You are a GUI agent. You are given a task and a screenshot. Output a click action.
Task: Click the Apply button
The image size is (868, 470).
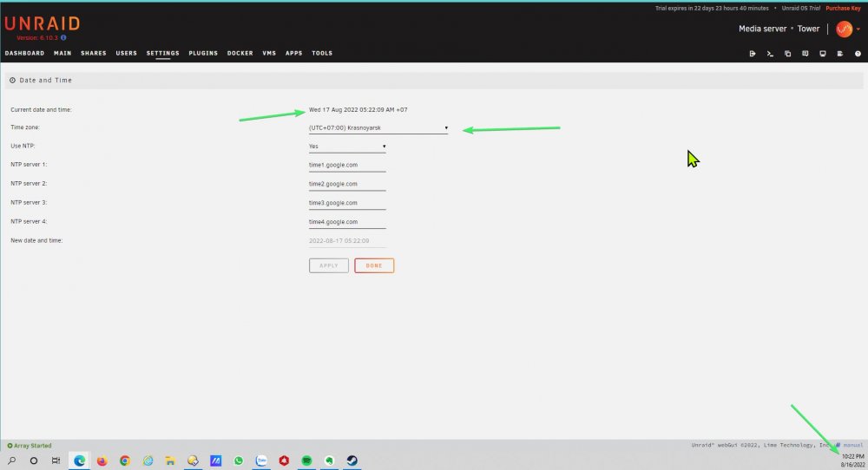click(329, 265)
